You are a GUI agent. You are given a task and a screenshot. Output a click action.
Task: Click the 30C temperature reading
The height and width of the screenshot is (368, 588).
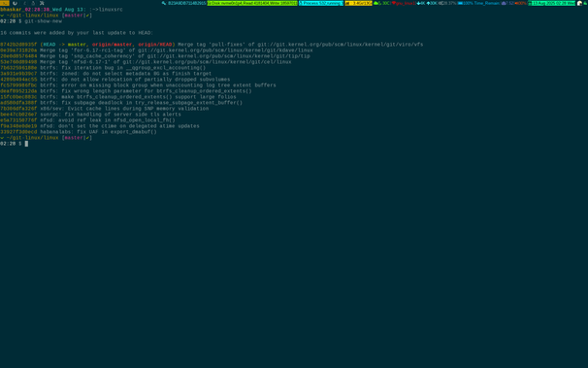tap(386, 3)
